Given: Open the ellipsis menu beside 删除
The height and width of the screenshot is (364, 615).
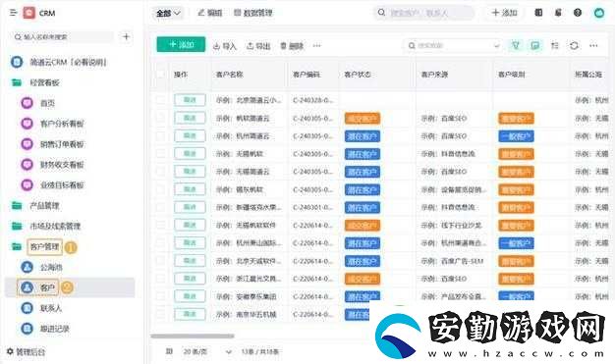Looking at the screenshot, I should pos(317,45).
